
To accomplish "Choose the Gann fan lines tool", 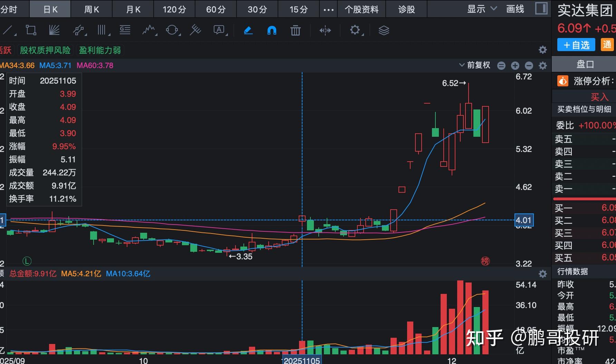I will coord(54,30).
